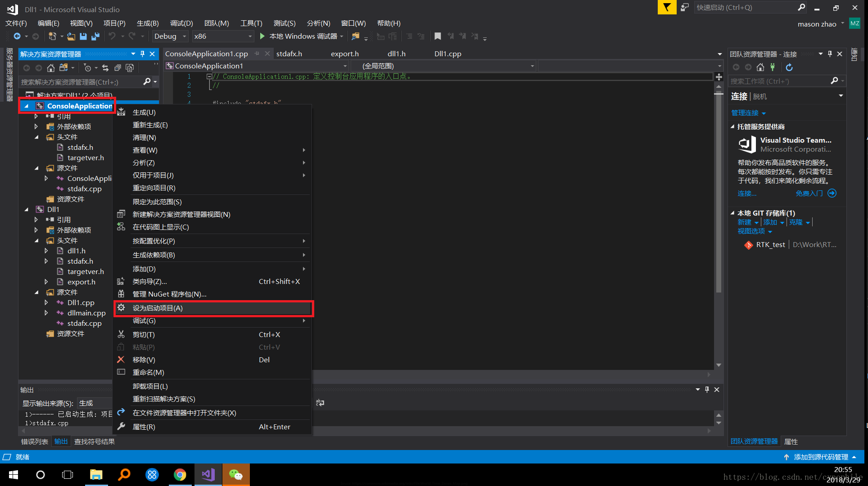The height and width of the screenshot is (486, 868).
Task: Click the Find in Files toolbar icon
Action: (356, 36)
